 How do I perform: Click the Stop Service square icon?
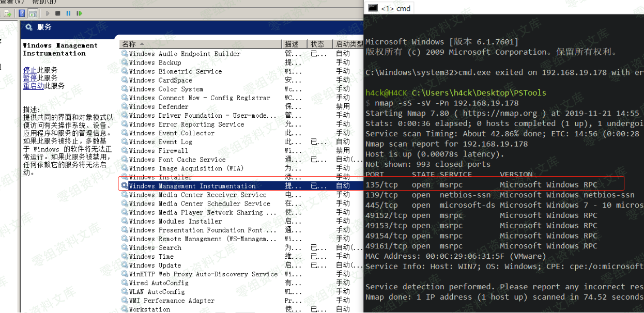[57, 13]
